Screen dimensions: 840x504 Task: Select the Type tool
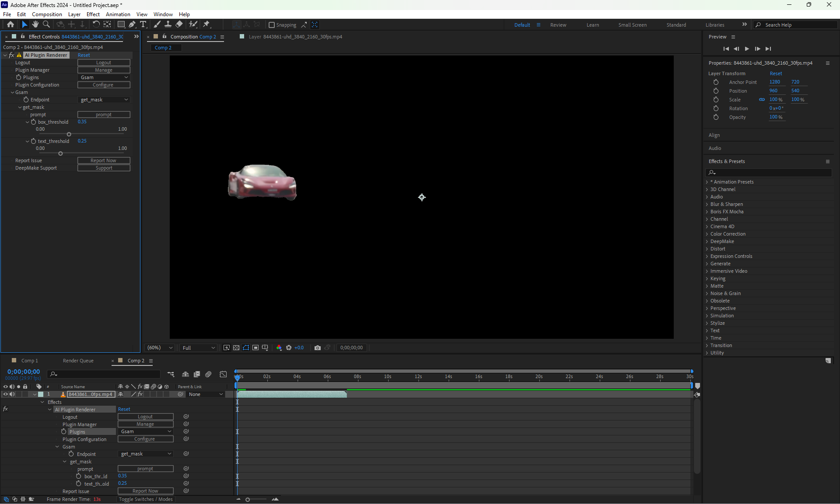143,24
